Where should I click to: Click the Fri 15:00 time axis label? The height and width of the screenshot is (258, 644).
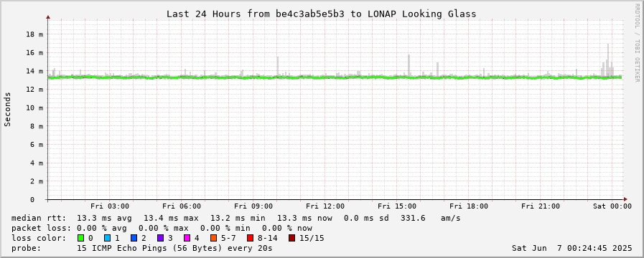tap(397, 206)
